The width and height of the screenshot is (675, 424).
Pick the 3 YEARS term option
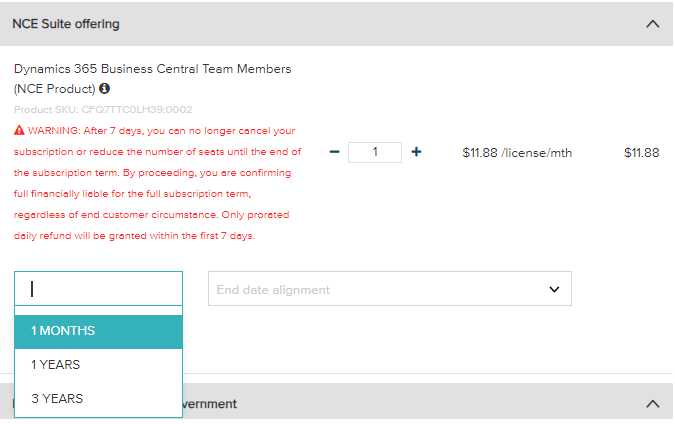[98, 399]
